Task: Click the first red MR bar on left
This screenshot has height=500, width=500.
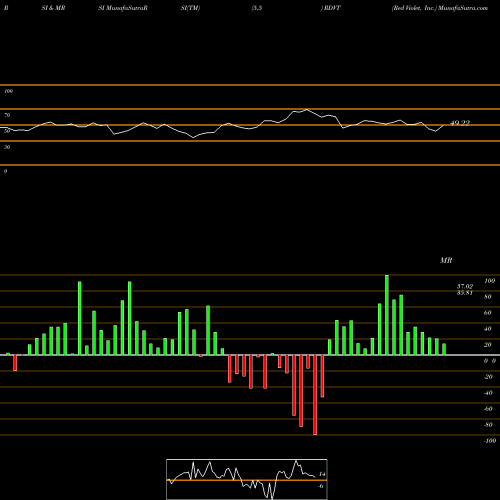Action: [15, 363]
